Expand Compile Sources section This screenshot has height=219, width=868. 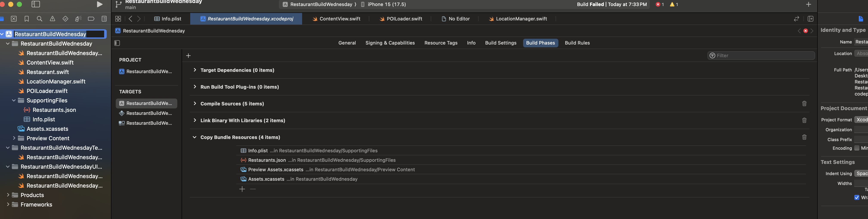[195, 104]
